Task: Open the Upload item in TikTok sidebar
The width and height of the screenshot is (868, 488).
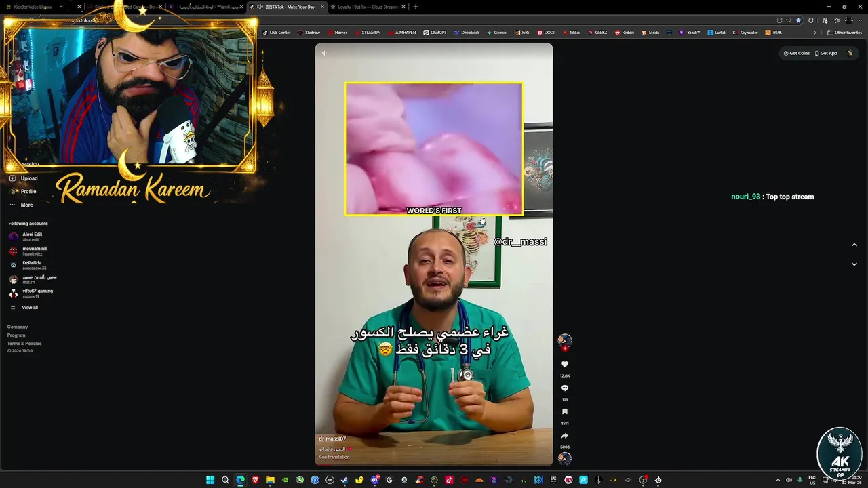Action: (24, 178)
